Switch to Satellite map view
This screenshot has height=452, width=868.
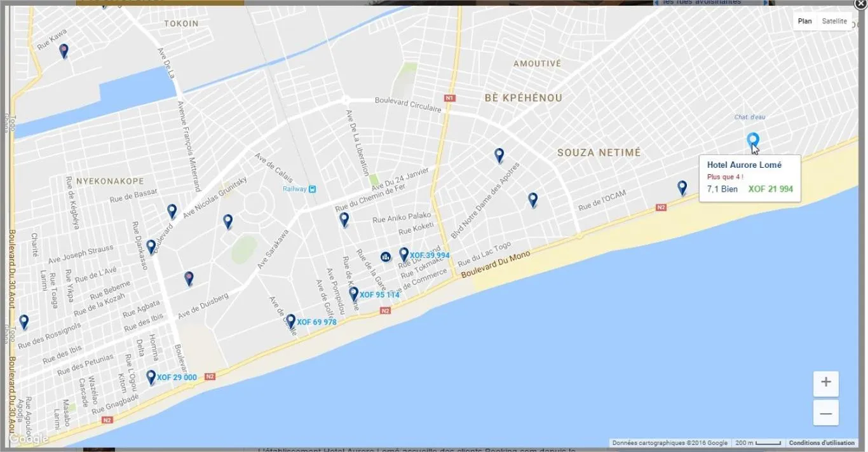point(834,21)
